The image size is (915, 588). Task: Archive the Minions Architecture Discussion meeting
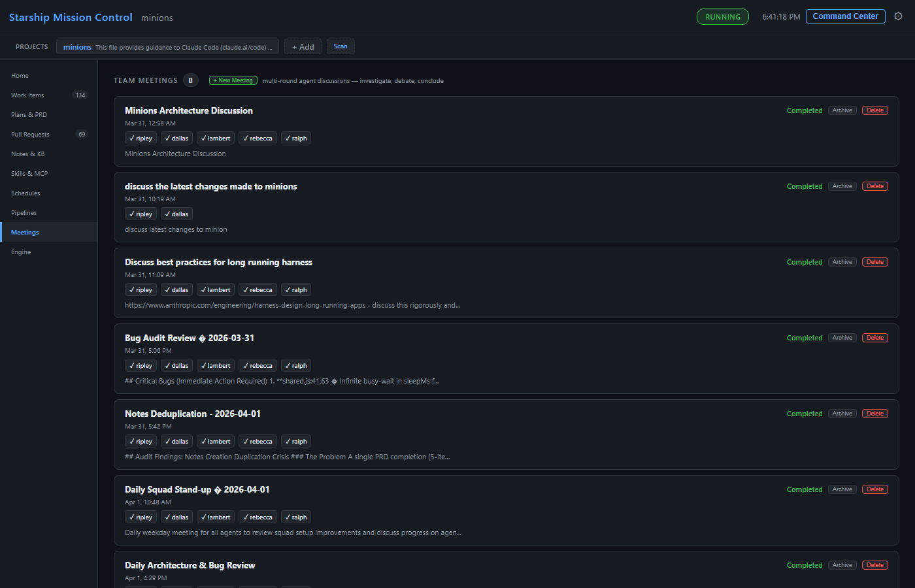[x=842, y=110]
